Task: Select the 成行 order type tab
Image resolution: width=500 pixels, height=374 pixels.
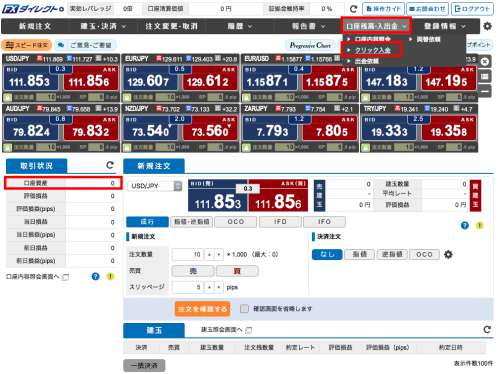Action: pyautogui.click(x=147, y=222)
